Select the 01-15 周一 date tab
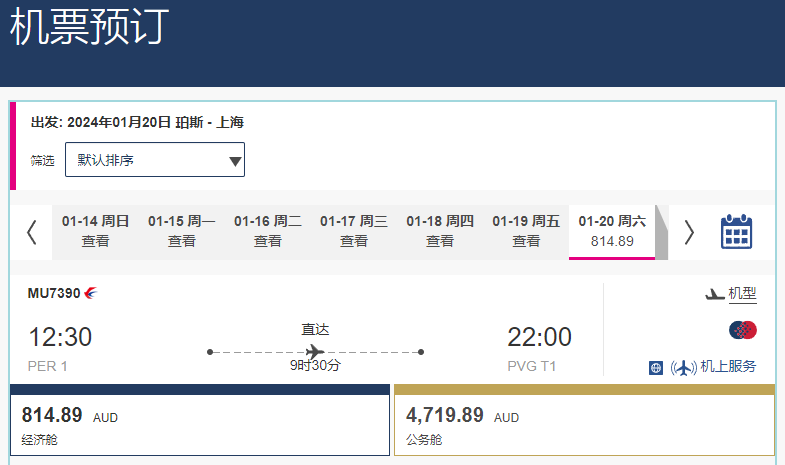Image resolution: width=785 pixels, height=465 pixels. coord(181,231)
